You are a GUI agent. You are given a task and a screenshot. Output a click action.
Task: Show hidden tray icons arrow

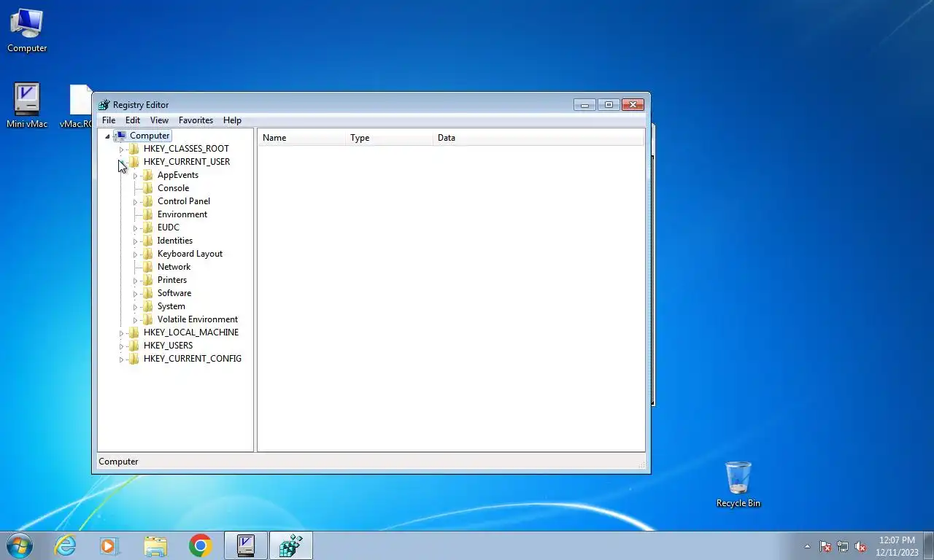coord(807,546)
